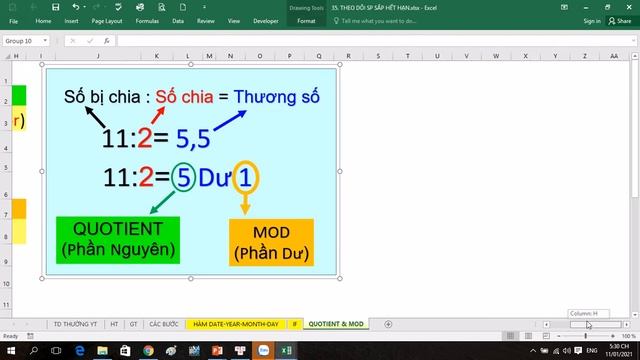Click the Share button

tap(620, 21)
